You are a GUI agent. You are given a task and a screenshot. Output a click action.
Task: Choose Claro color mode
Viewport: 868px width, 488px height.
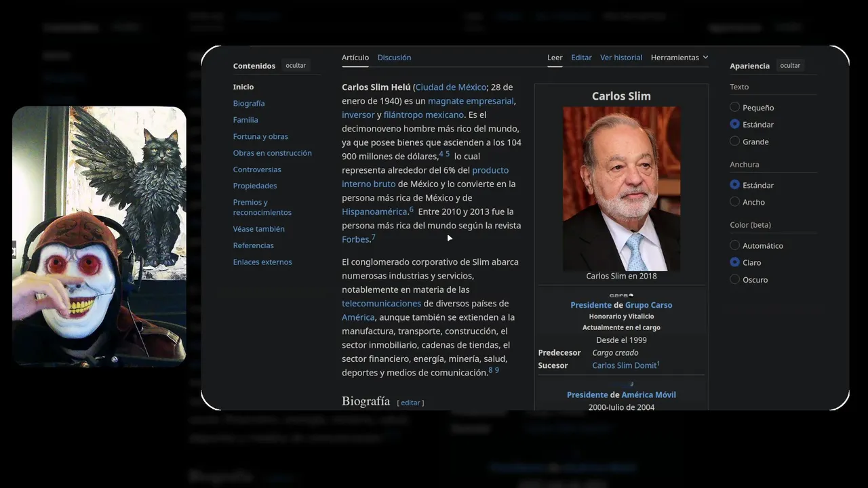[734, 262]
